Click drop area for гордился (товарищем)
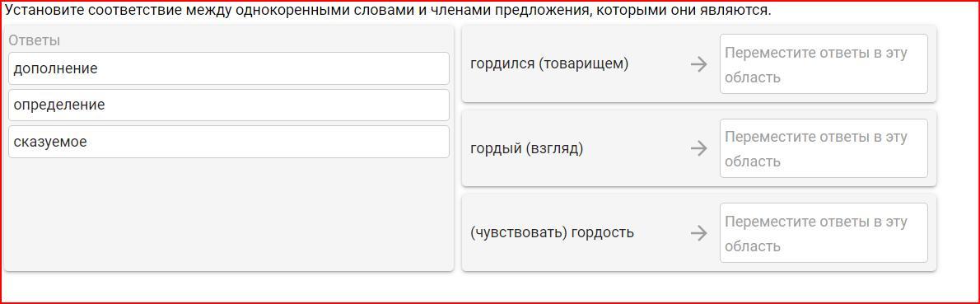The image size is (980, 304). tap(824, 63)
